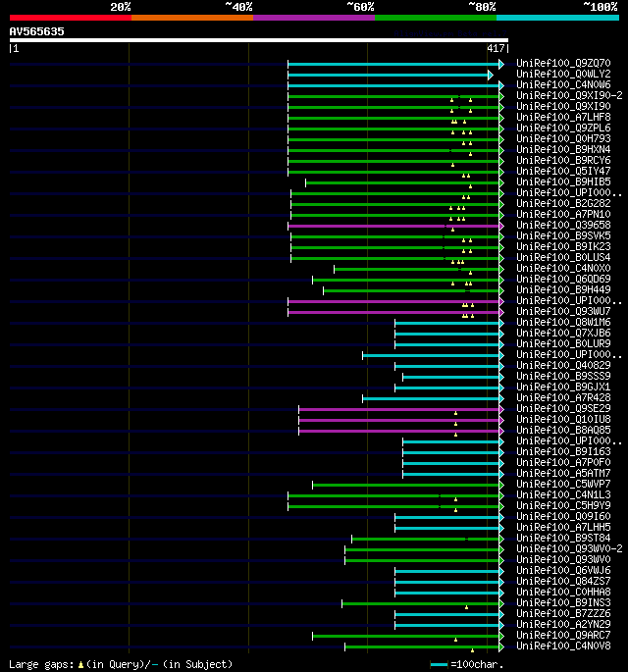Image resolution: width=628 pixels, height=672 pixels.
Task: Select label UniRef100_C4N0X0
Action: tap(563, 268)
